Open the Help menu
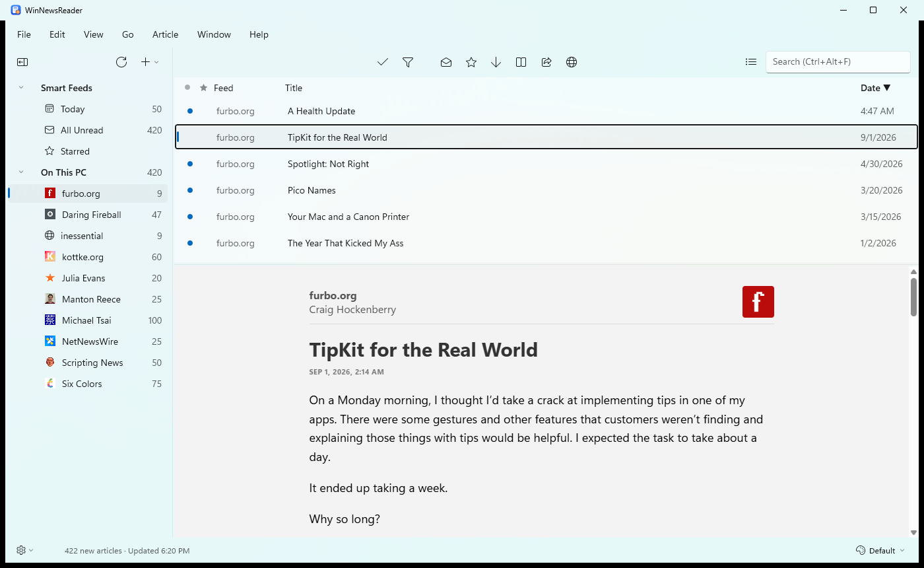The image size is (924, 568). coord(259,34)
